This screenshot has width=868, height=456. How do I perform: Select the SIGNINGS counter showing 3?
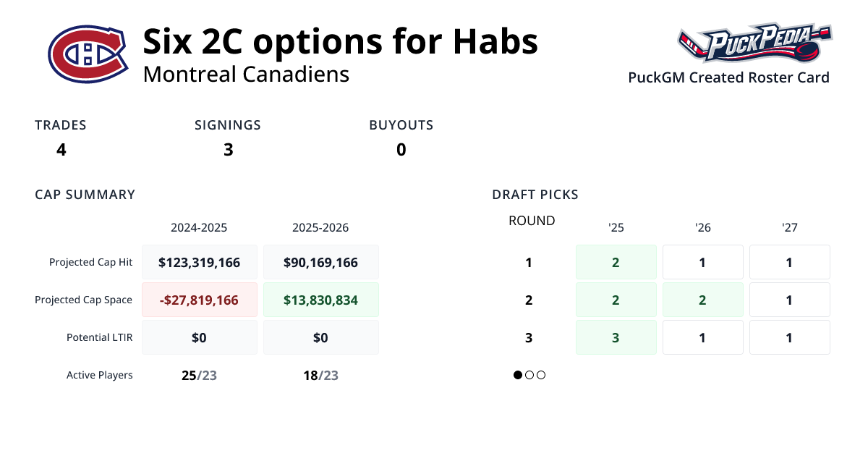pyautogui.click(x=229, y=150)
